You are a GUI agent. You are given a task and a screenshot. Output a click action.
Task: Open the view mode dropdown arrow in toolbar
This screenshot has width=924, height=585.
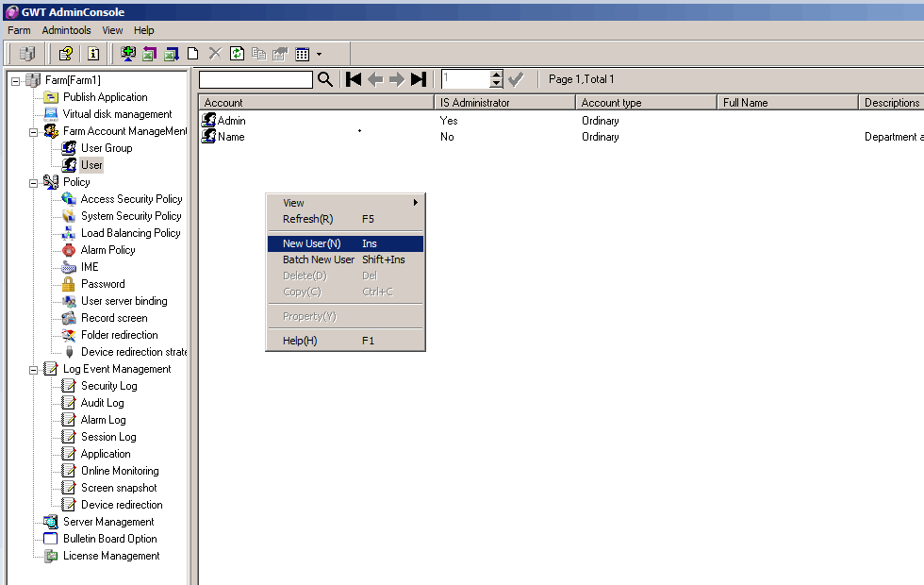pos(319,55)
